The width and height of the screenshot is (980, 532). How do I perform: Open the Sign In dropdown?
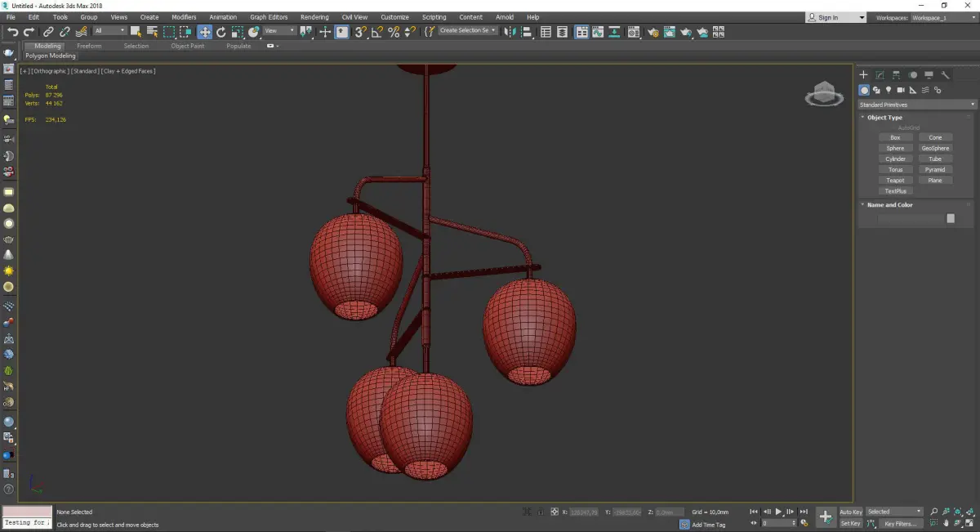click(835, 17)
